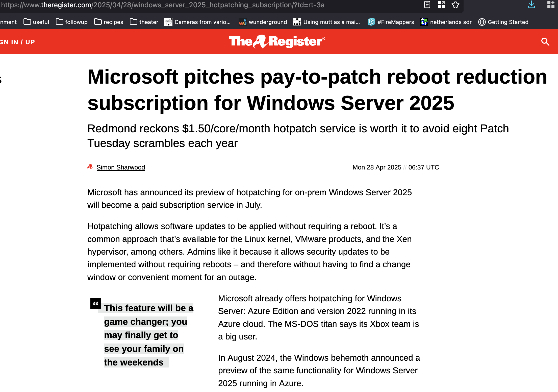Screen dimensions: 558x392
Task: Expand the theater bookmarks folder
Action: click(144, 22)
